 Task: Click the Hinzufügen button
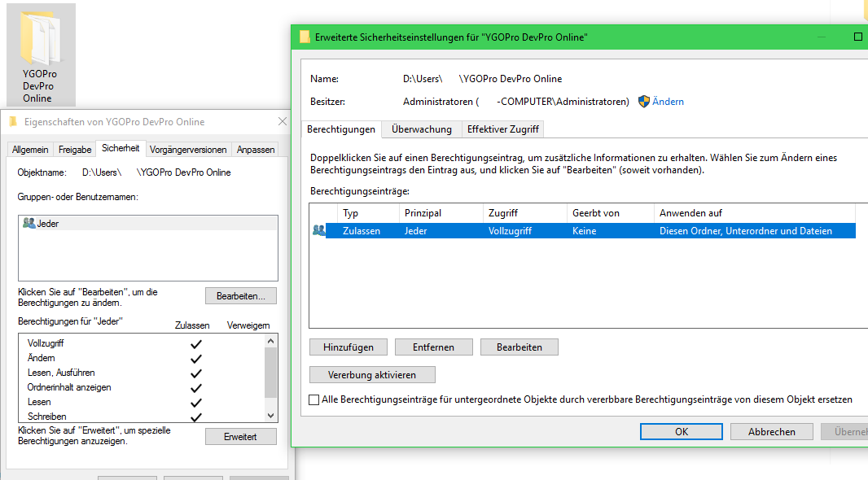349,347
